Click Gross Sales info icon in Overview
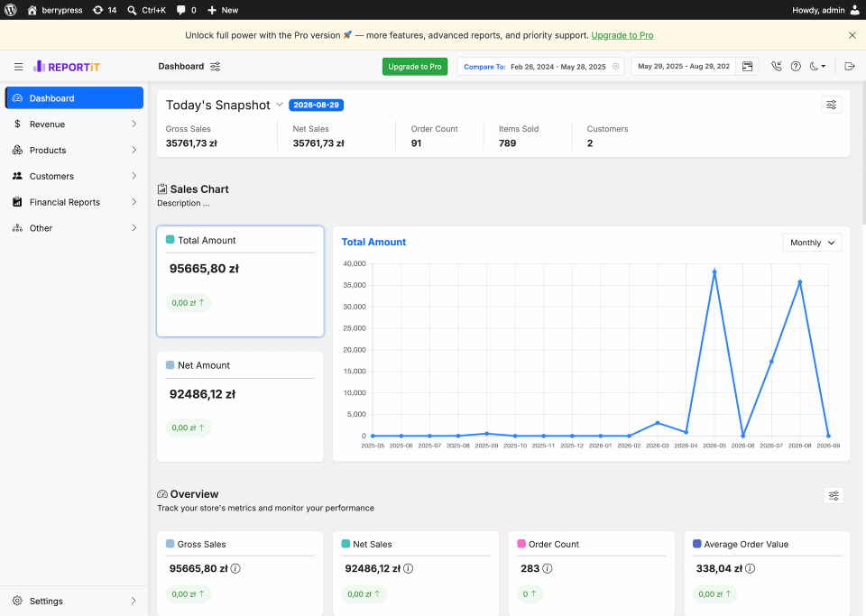Screen dimensions: 866x616 [x=235, y=568]
